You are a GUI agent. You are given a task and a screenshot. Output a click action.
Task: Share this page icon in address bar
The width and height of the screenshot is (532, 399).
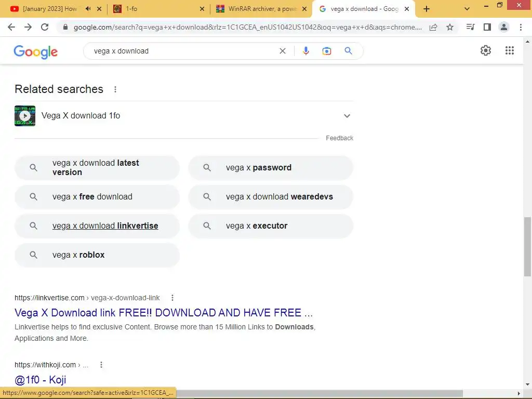[x=433, y=27]
